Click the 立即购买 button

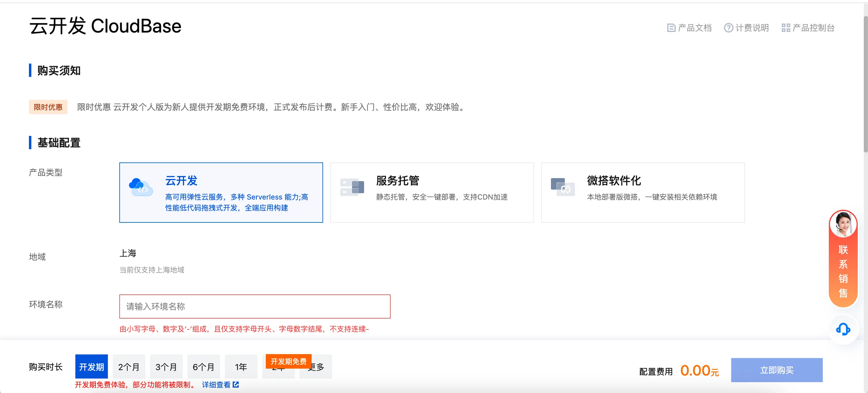[x=777, y=370]
